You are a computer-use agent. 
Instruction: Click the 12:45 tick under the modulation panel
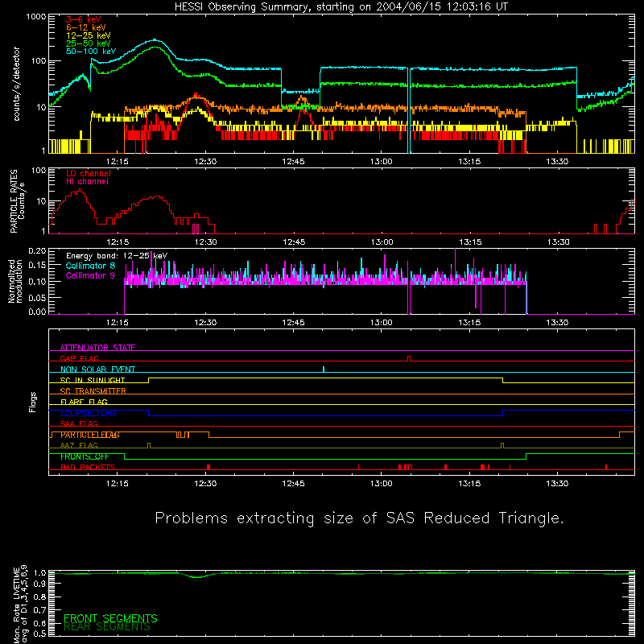pos(293,323)
